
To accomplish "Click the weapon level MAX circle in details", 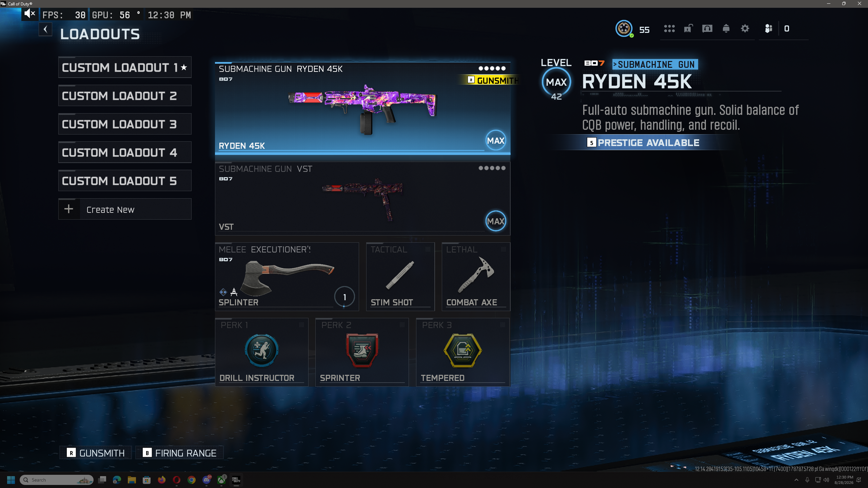I will click(556, 82).
